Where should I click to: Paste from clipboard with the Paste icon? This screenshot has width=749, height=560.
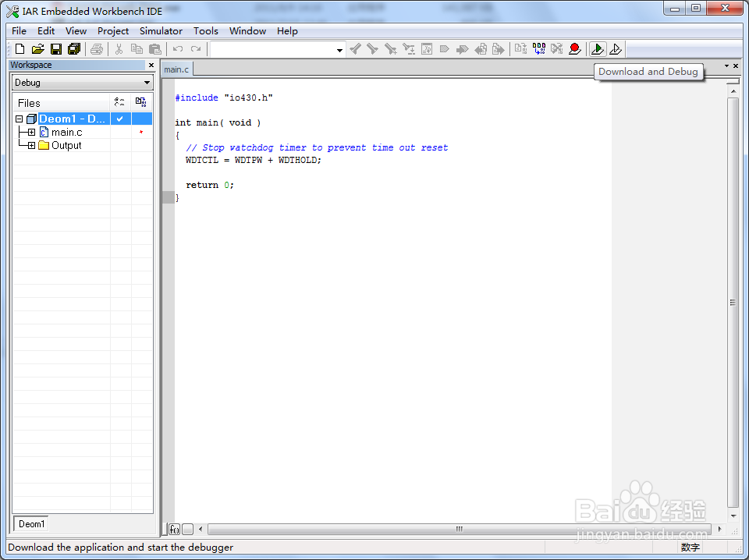click(x=154, y=48)
